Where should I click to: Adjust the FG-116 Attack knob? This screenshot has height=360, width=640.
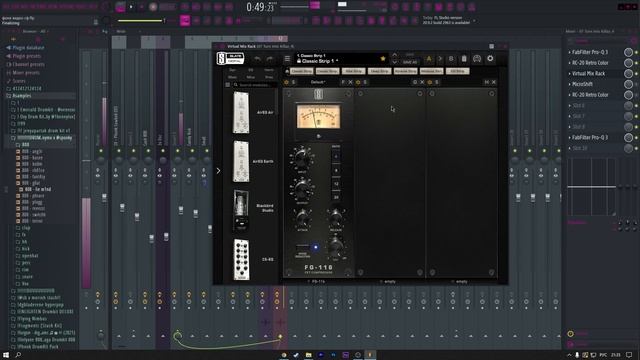tap(302, 218)
